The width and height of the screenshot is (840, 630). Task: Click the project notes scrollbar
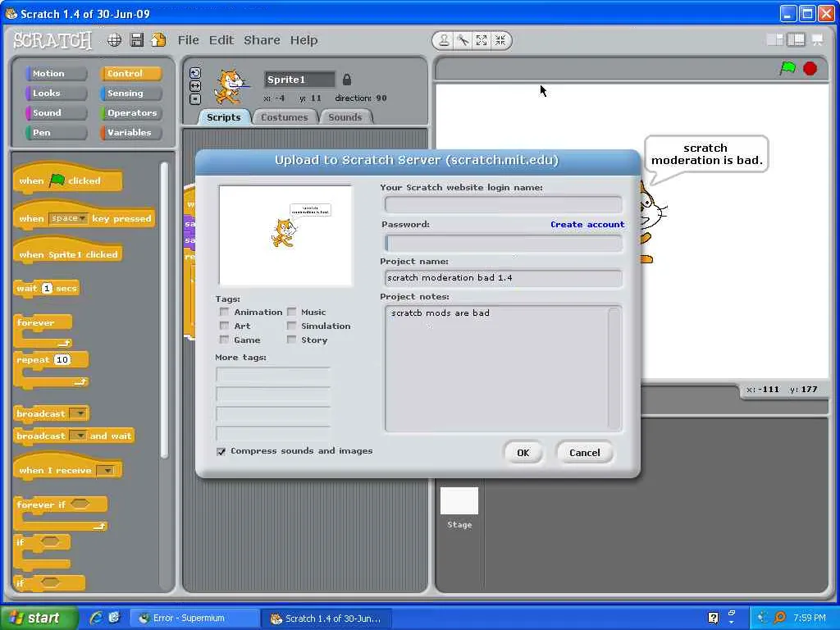pos(614,368)
